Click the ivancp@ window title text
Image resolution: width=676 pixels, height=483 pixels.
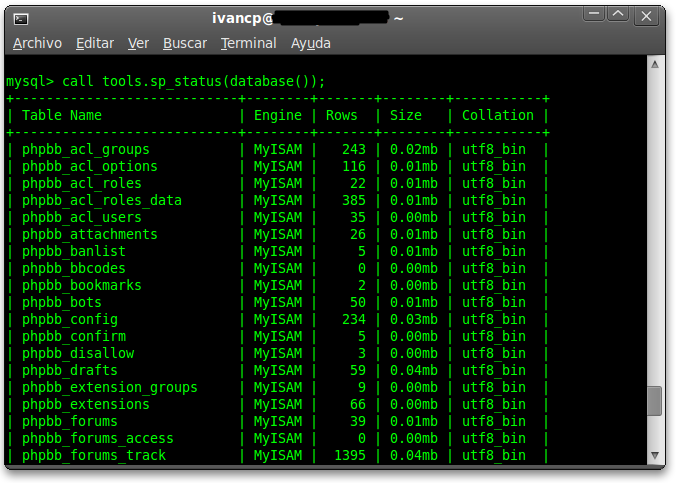pyautogui.click(x=243, y=19)
